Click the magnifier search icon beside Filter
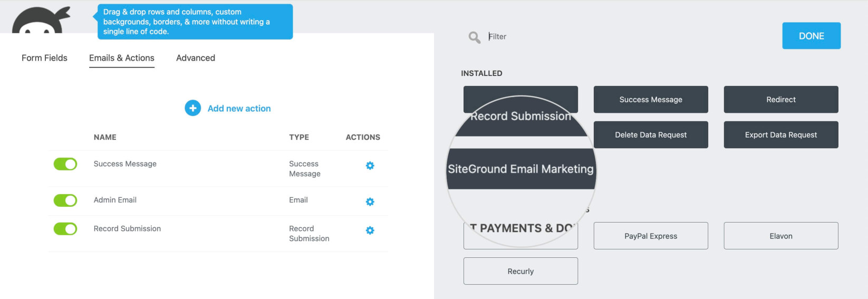The width and height of the screenshot is (868, 299). [x=474, y=37]
